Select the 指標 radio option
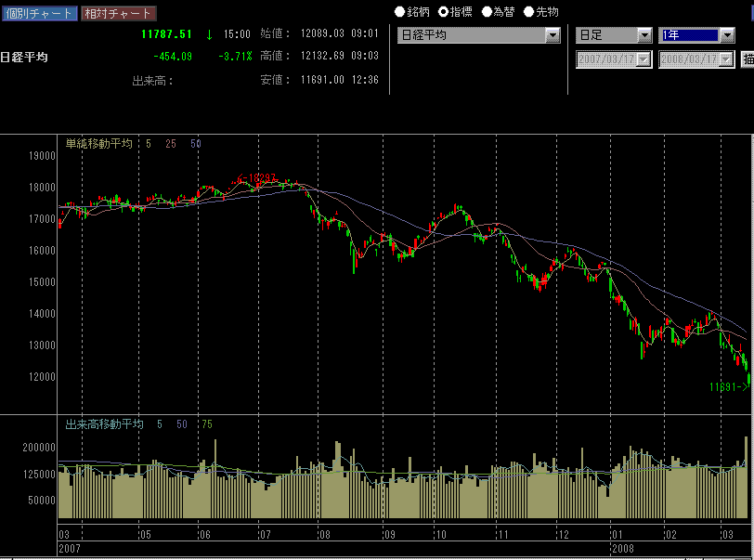 [x=443, y=12]
